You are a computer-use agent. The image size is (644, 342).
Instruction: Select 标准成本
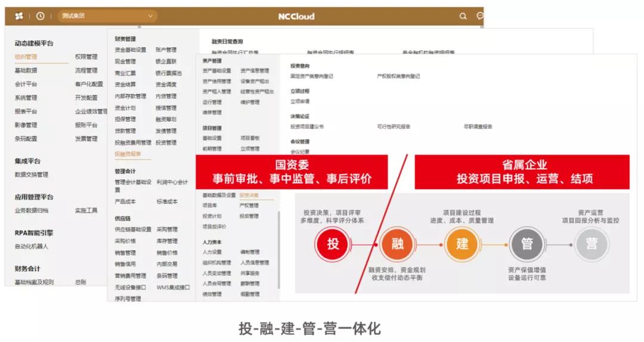pos(167,201)
